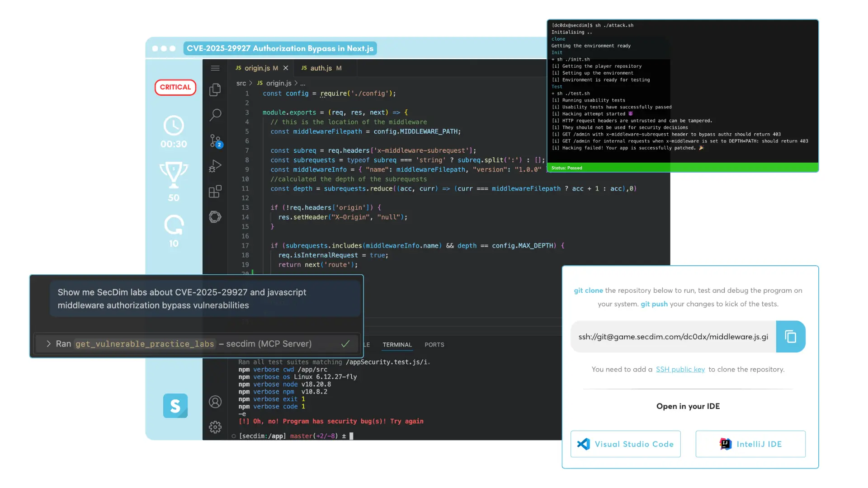Open Settings via the gear icon
868x488 pixels.
tap(215, 427)
